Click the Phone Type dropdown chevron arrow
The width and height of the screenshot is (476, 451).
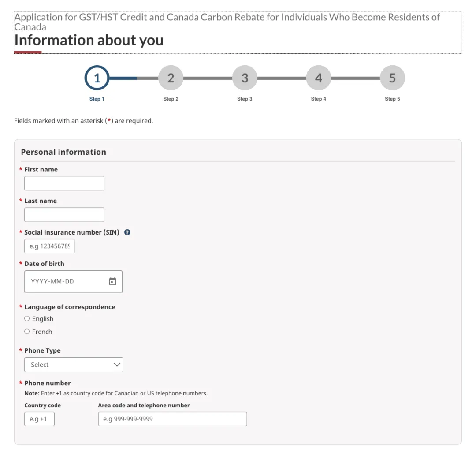117,365
